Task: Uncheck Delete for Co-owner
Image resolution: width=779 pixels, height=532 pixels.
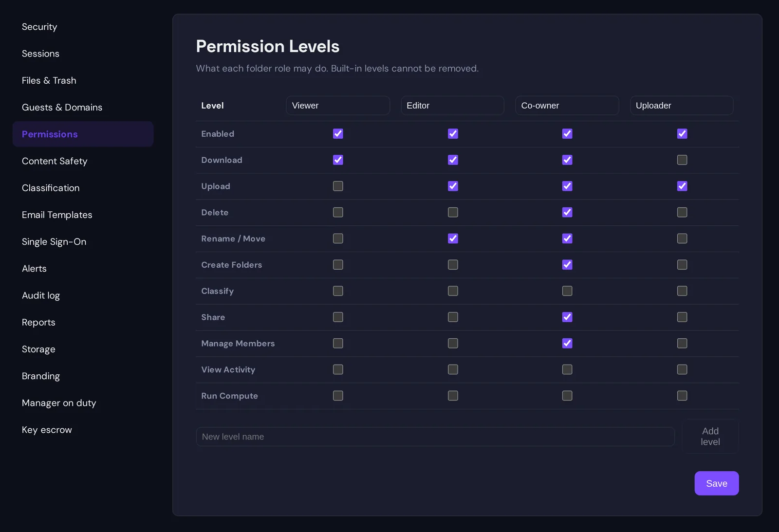Action: [x=567, y=213]
